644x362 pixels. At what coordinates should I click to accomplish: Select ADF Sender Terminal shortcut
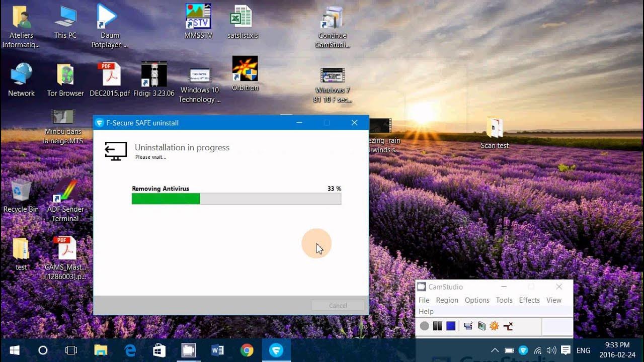point(65,201)
